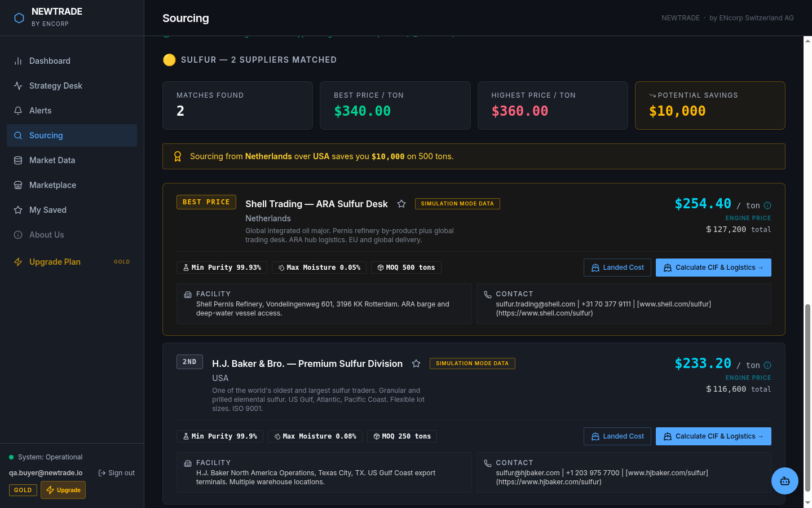The image size is (812, 508).
Task: Click the Best Price $340.00 card
Action: 395,106
